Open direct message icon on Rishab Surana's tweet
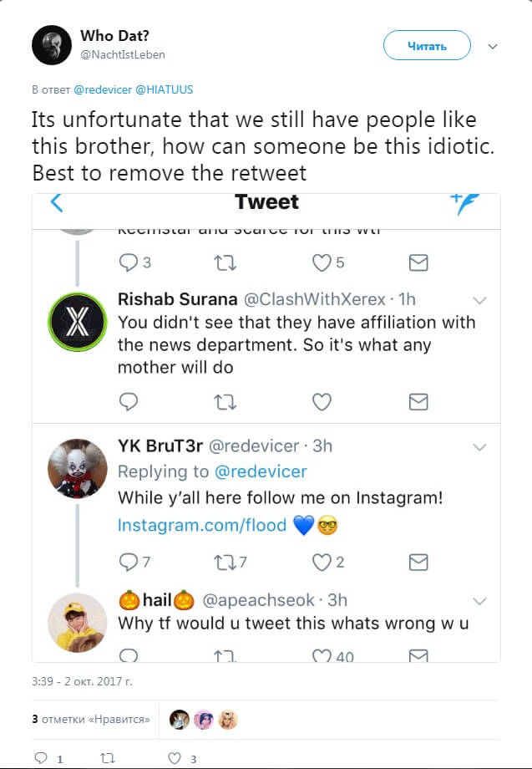 [x=418, y=402]
